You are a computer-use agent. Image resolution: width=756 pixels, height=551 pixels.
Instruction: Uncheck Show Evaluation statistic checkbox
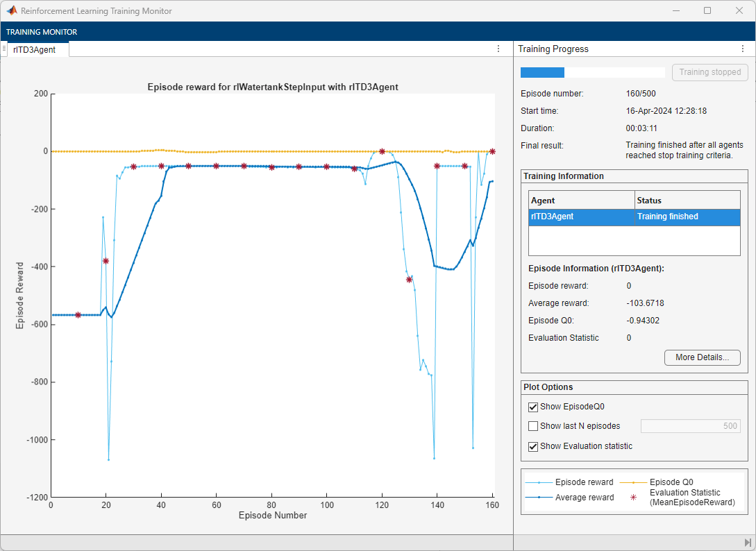coord(533,446)
